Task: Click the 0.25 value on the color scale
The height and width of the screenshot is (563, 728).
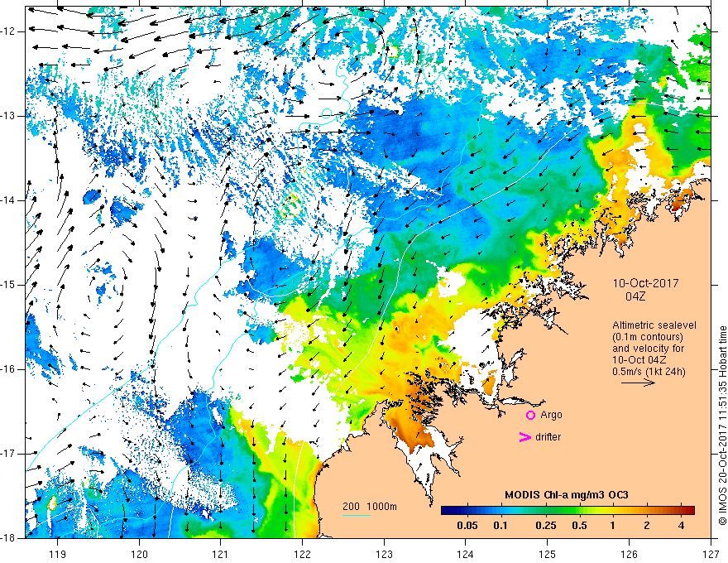Action: click(x=546, y=526)
